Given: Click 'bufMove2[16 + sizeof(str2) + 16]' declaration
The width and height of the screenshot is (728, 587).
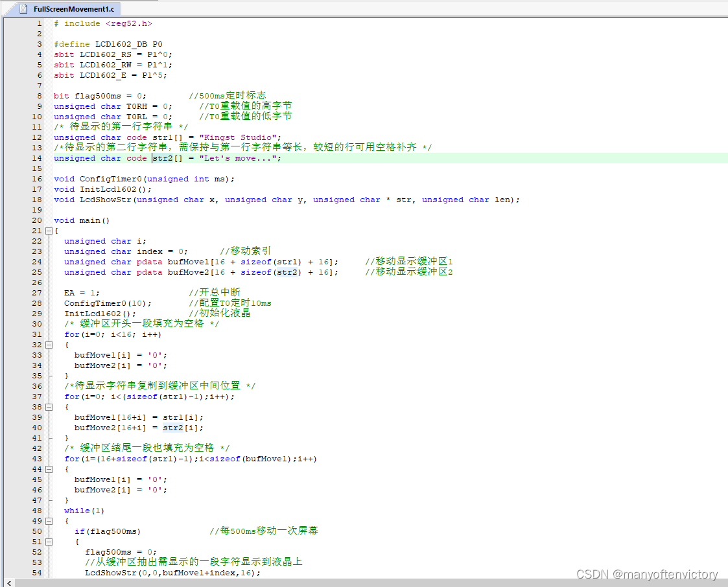Looking at the screenshot, I should [250, 272].
